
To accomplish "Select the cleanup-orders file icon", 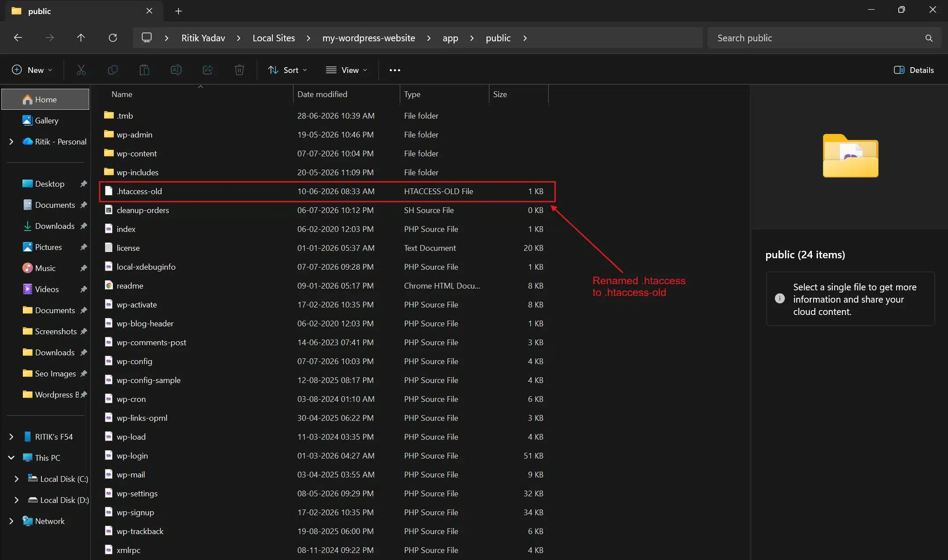I will [x=109, y=210].
